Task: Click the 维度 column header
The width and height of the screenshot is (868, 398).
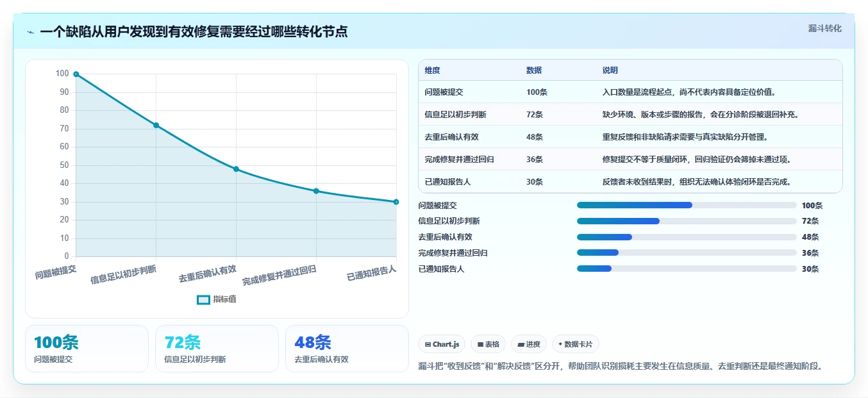Action: click(x=433, y=70)
